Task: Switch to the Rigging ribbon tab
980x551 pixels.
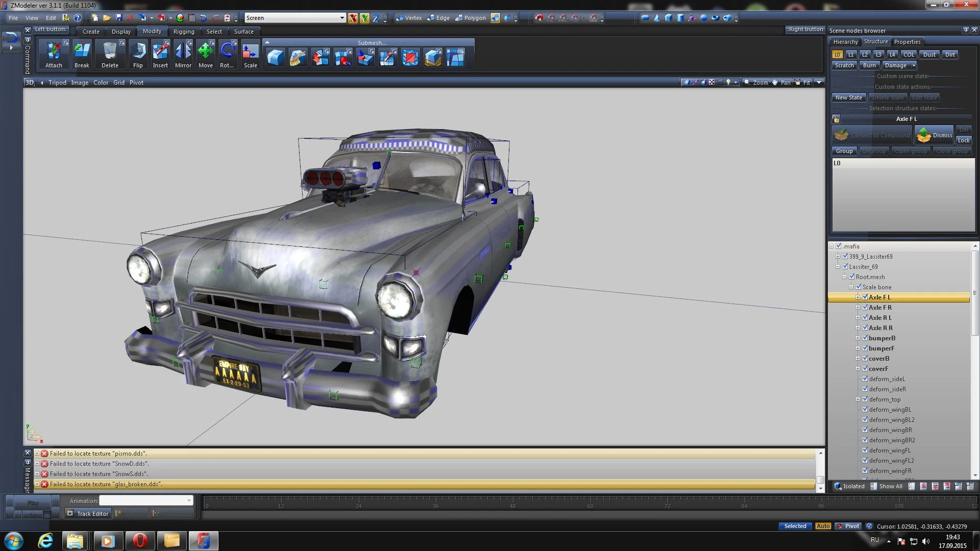Action: point(184,31)
